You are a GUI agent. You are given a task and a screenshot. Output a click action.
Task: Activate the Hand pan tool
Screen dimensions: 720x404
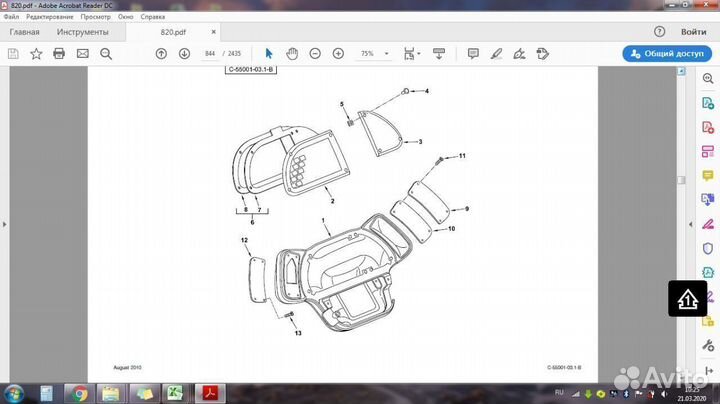point(292,53)
